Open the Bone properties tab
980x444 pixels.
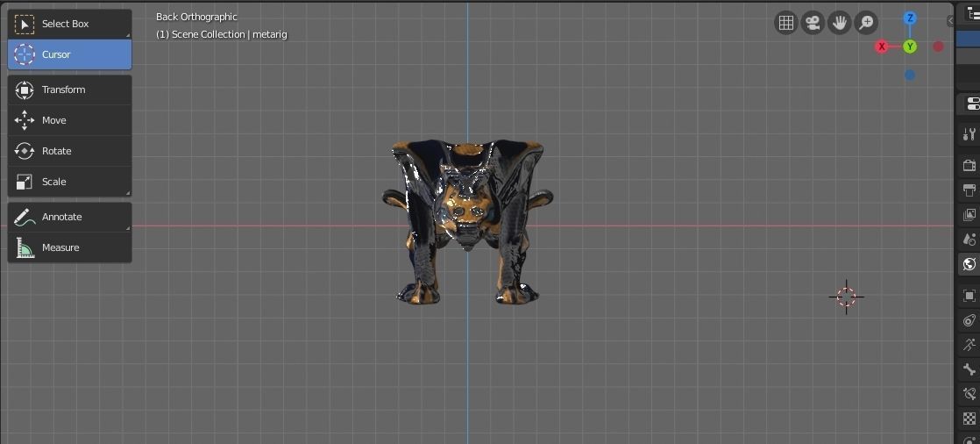pos(969,369)
